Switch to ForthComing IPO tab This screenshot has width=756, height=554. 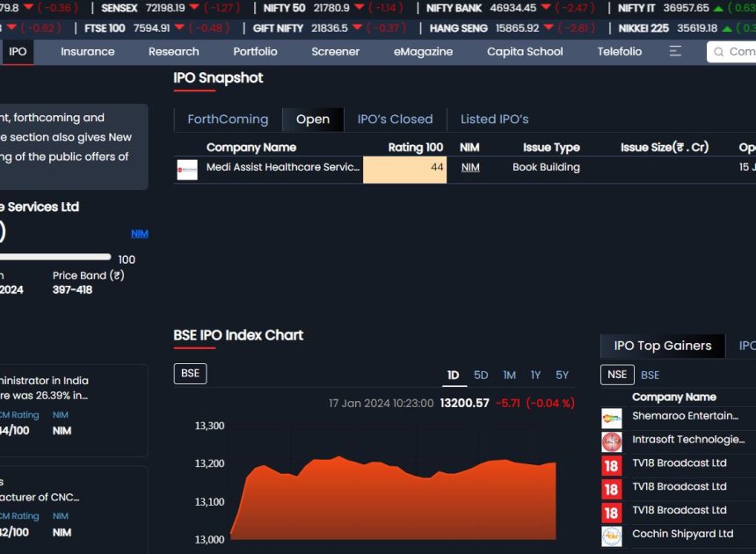click(x=228, y=119)
